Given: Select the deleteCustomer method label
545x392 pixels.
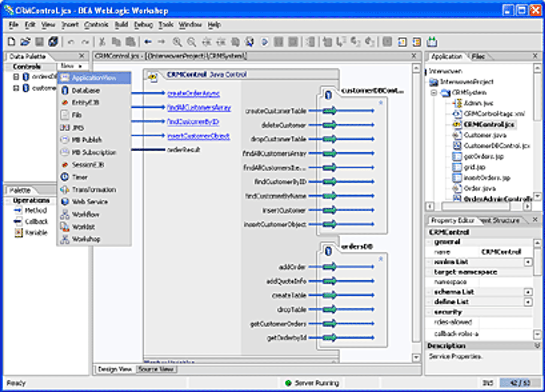Looking at the screenshot, I should [284, 125].
